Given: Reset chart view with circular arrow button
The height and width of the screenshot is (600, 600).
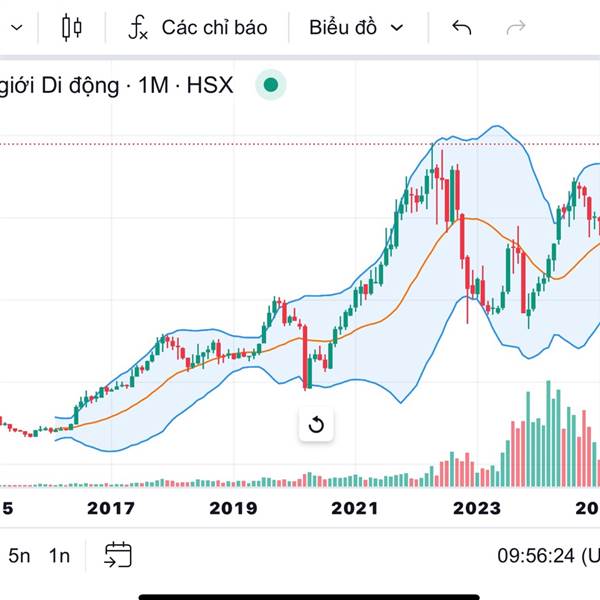Looking at the screenshot, I should point(316,425).
